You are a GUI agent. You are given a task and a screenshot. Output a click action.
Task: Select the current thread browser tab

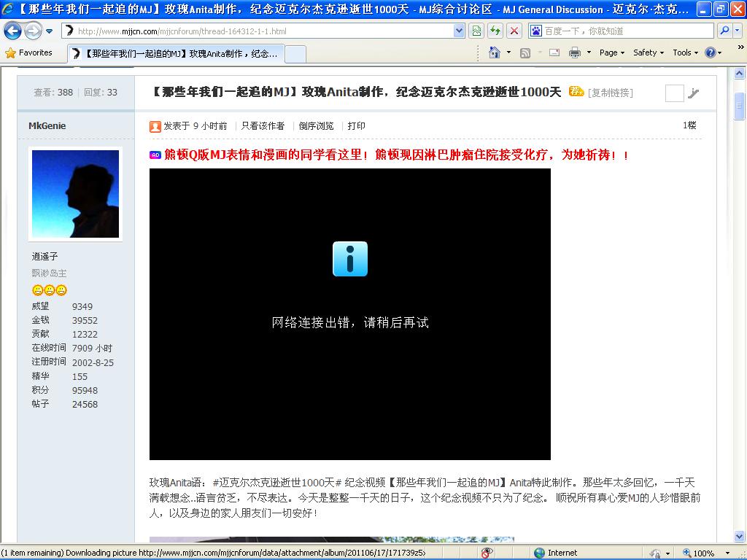point(175,53)
